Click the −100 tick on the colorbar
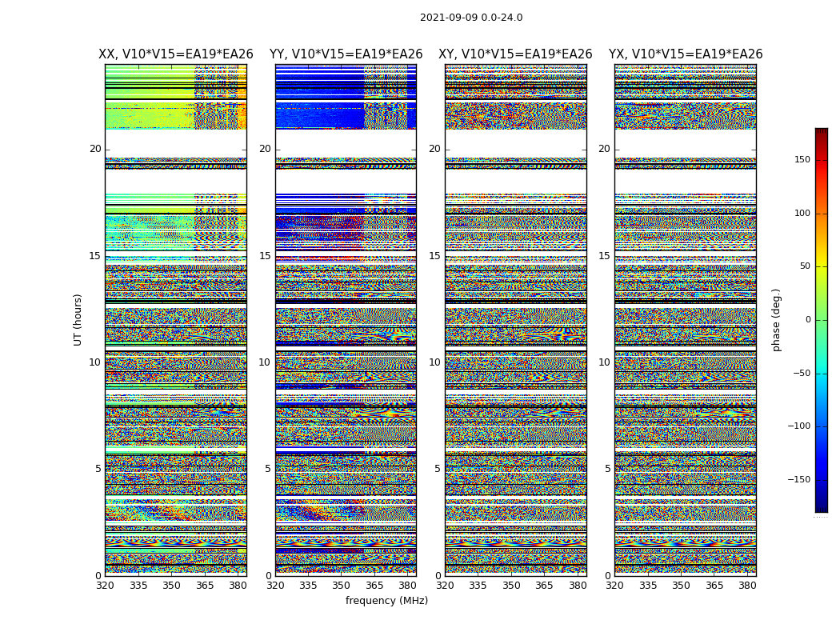The image size is (840, 640). point(798,426)
